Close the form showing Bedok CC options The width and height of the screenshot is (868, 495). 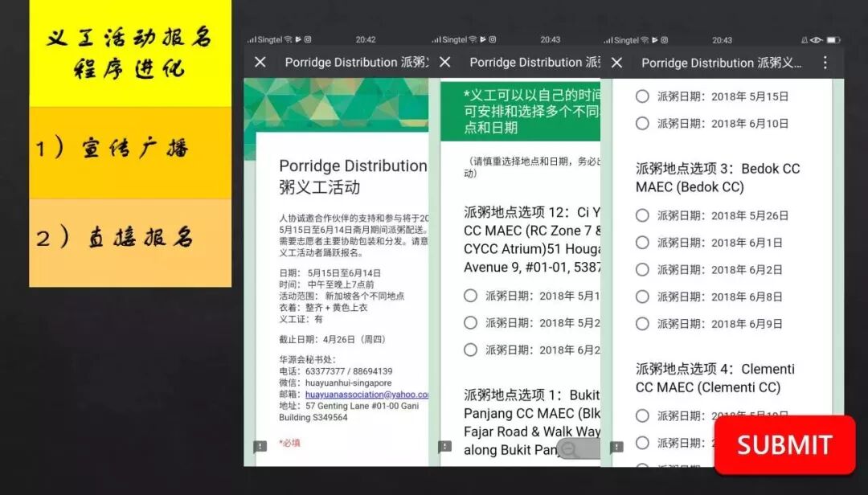[x=616, y=63]
